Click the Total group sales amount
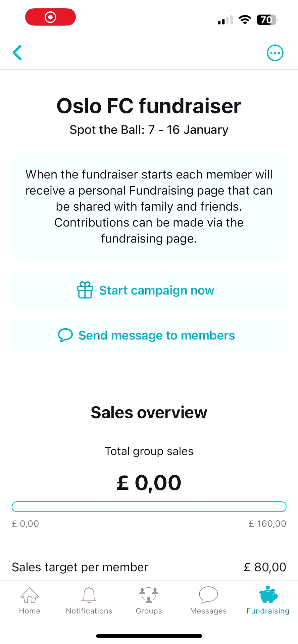This screenshot has height=644, width=298. pyautogui.click(x=149, y=482)
